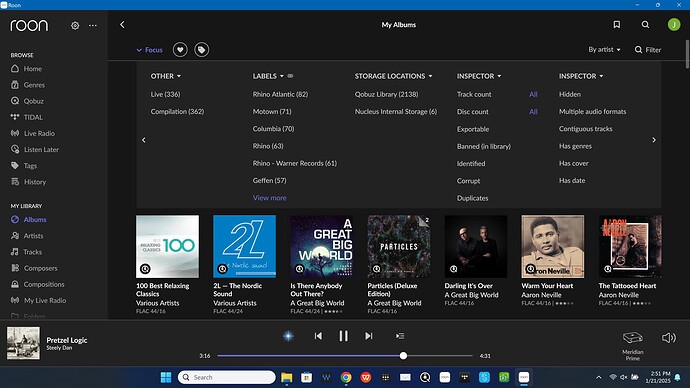The height and width of the screenshot is (388, 690).
Task: Focus on Qobuz Library (2138)
Action: coord(386,94)
